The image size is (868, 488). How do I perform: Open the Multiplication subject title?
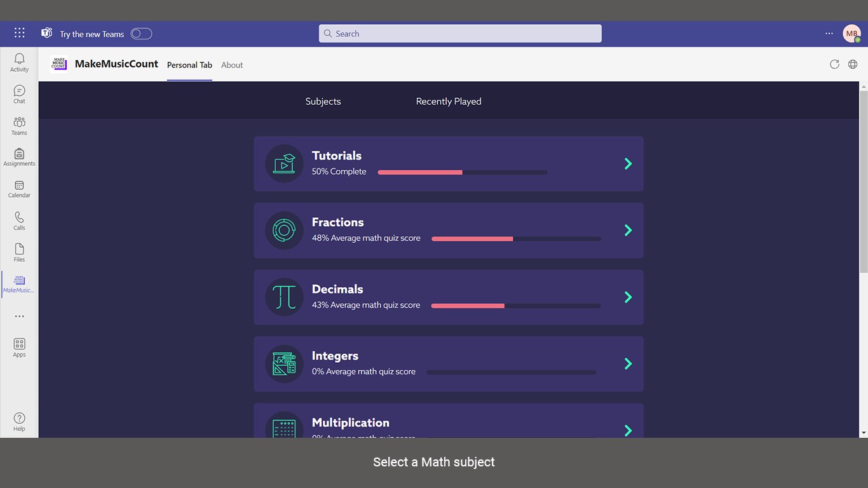point(351,423)
